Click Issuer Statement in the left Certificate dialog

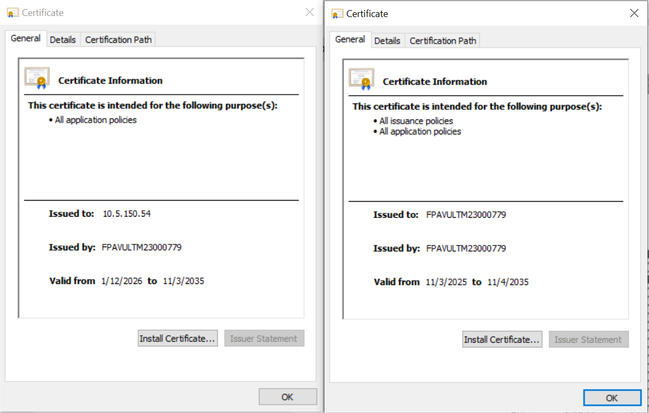click(x=264, y=339)
